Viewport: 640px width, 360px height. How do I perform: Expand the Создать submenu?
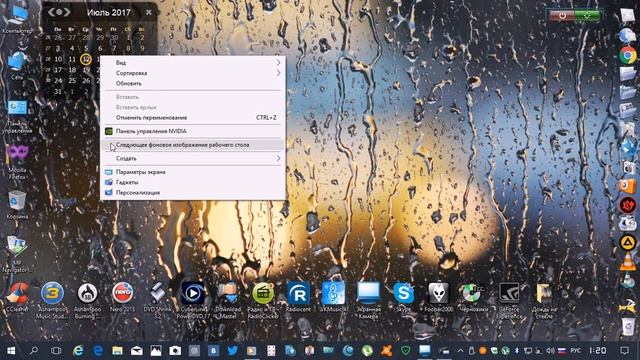tap(193, 158)
